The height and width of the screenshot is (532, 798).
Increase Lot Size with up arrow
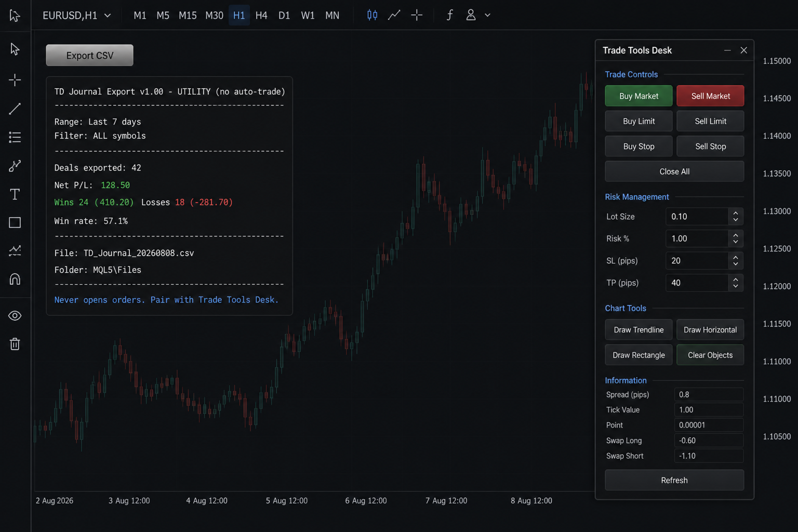coord(736,212)
